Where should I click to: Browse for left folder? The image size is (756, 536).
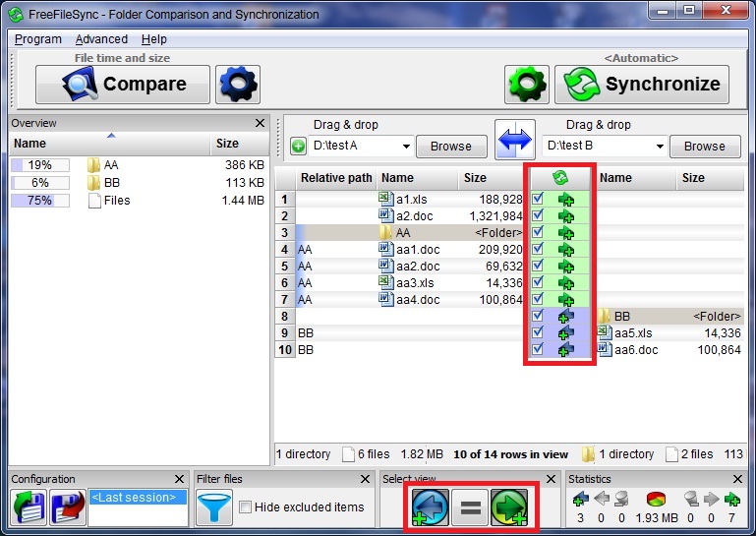(x=451, y=147)
